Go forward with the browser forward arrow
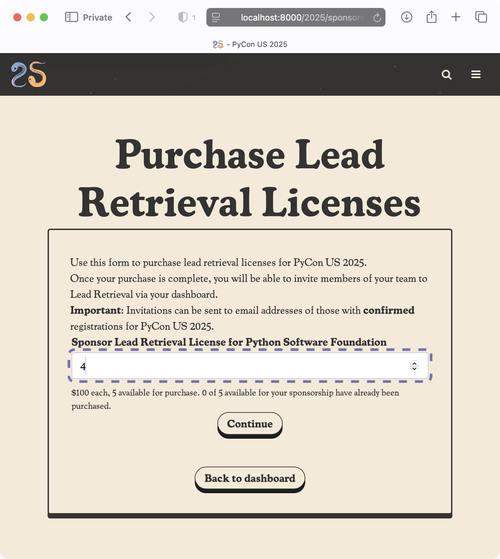This screenshot has width=500, height=559. pos(152,17)
